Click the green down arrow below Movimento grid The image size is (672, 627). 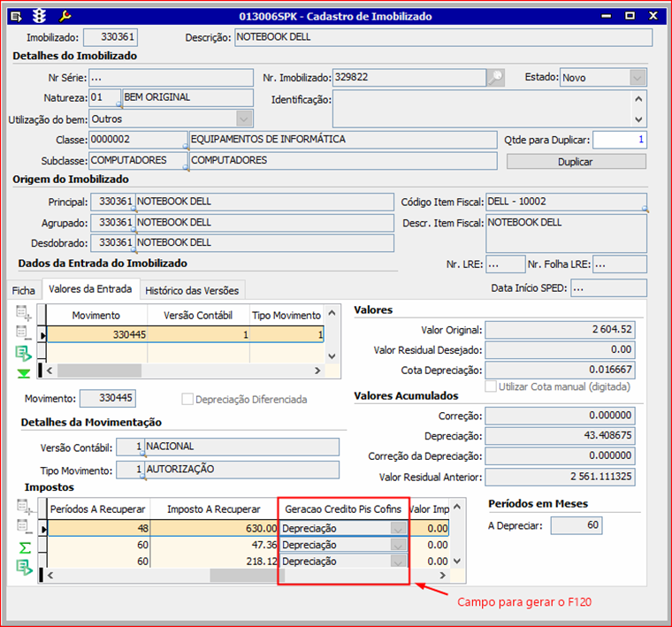(24, 373)
